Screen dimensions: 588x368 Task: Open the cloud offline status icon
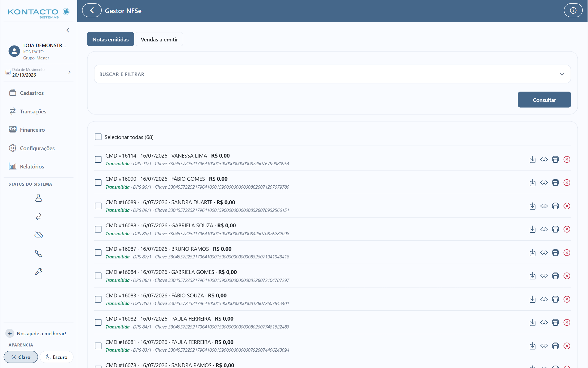(39, 235)
